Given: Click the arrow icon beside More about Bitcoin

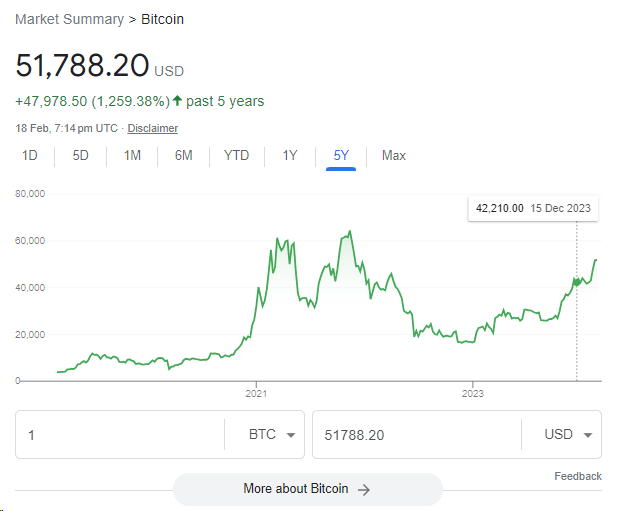Looking at the screenshot, I should 364,490.
